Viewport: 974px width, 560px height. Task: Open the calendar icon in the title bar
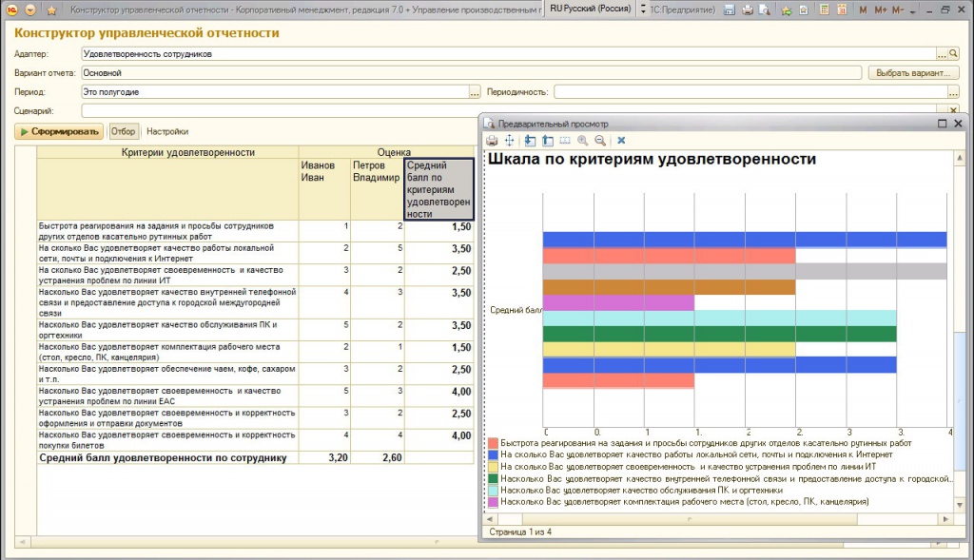click(x=842, y=10)
